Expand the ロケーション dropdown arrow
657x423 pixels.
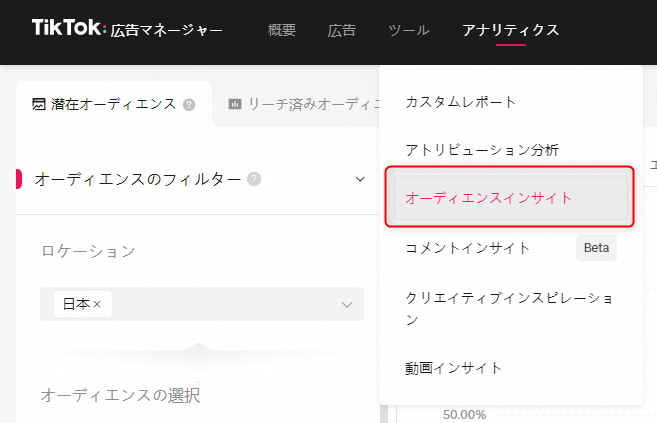(347, 304)
